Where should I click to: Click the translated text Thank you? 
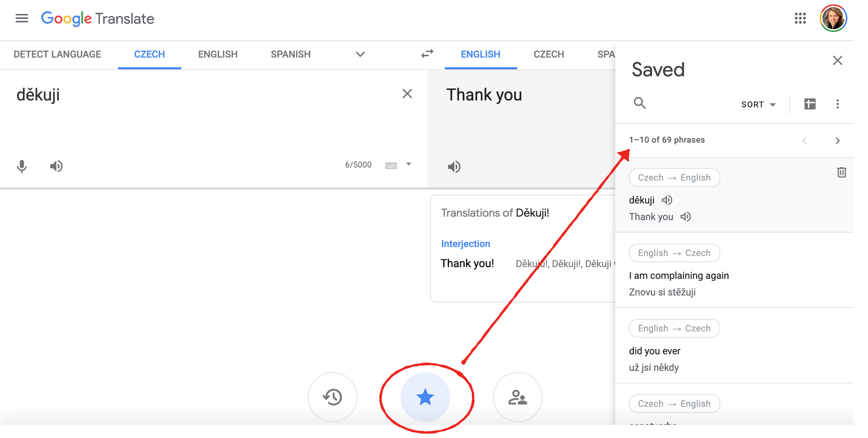click(x=484, y=95)
